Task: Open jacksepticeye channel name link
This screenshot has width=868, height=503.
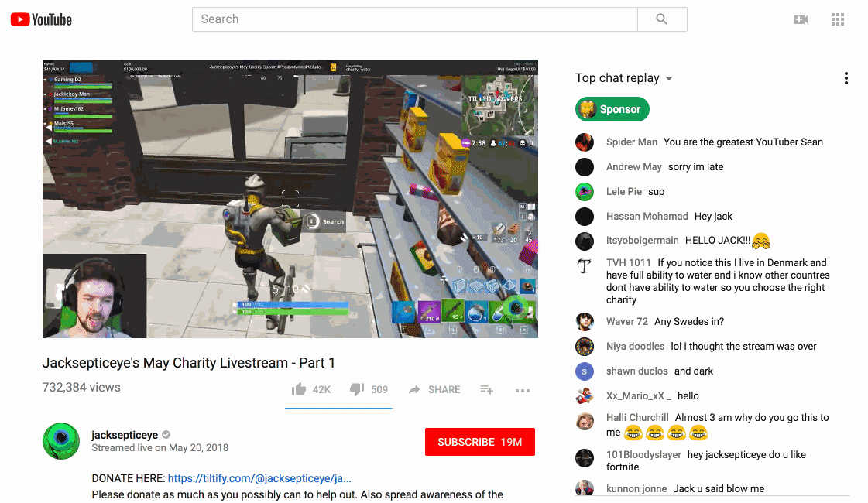Action: [125, 435]
